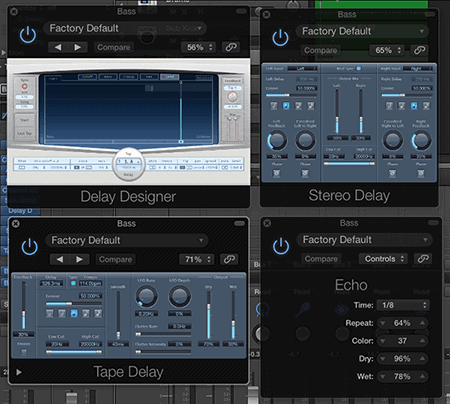The image size is (450, 404).
Task: Toggle the Stereo Delay power button
Action: [x=280, y=37]
